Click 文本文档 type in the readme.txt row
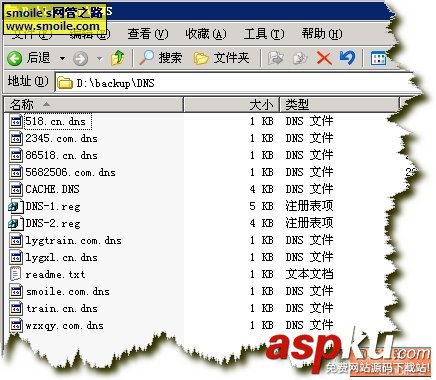 coord(309,274)
